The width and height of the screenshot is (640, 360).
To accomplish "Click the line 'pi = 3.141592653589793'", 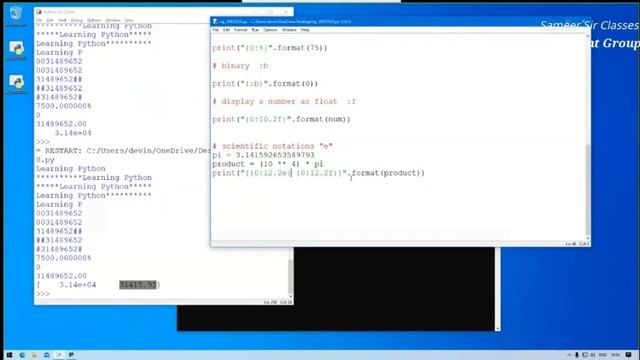I will (x=263, y=155).
